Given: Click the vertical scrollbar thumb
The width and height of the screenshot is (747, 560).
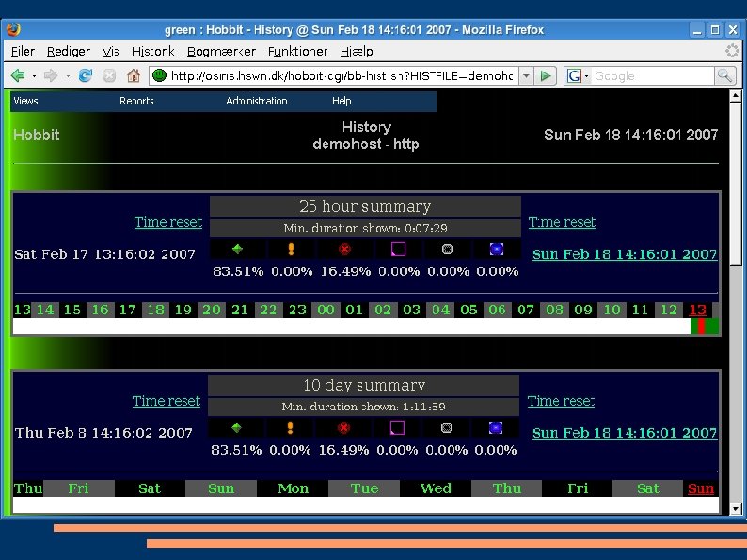Looking at the screenshot, I should tap(735, 184).
